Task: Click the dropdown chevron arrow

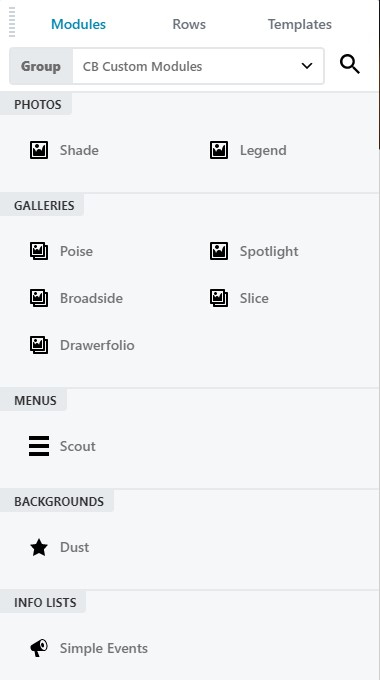Action: tap(307, 66)
